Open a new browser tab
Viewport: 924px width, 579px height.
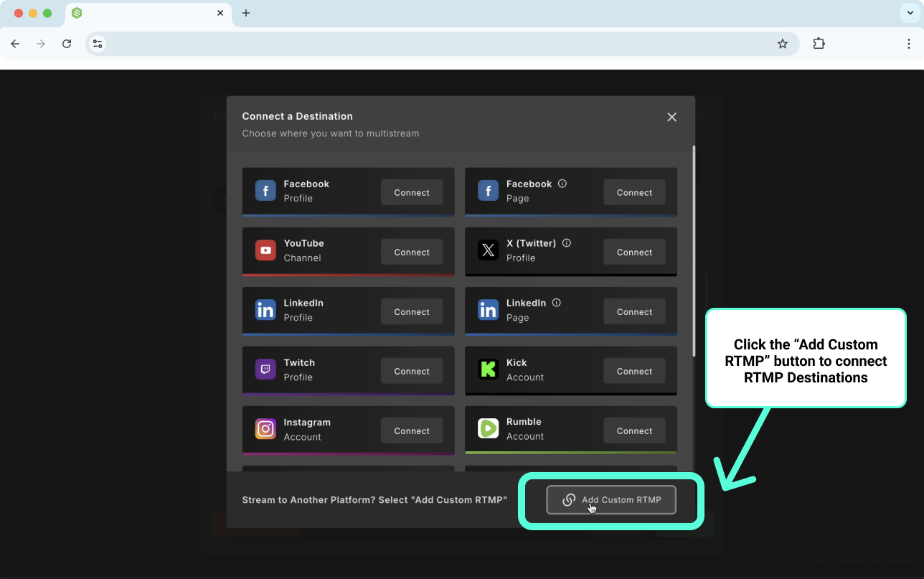pyautogui.click(x=246, y=13)
